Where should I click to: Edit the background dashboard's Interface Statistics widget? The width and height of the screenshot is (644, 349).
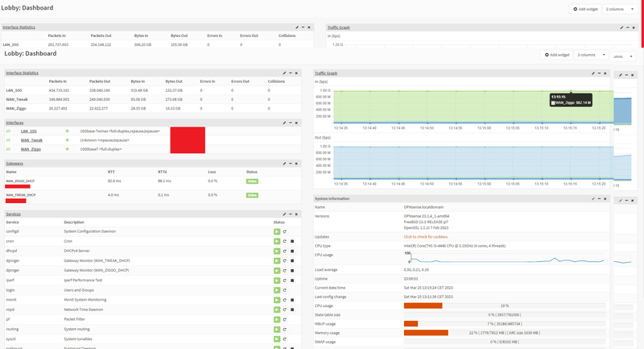(297, 27)
